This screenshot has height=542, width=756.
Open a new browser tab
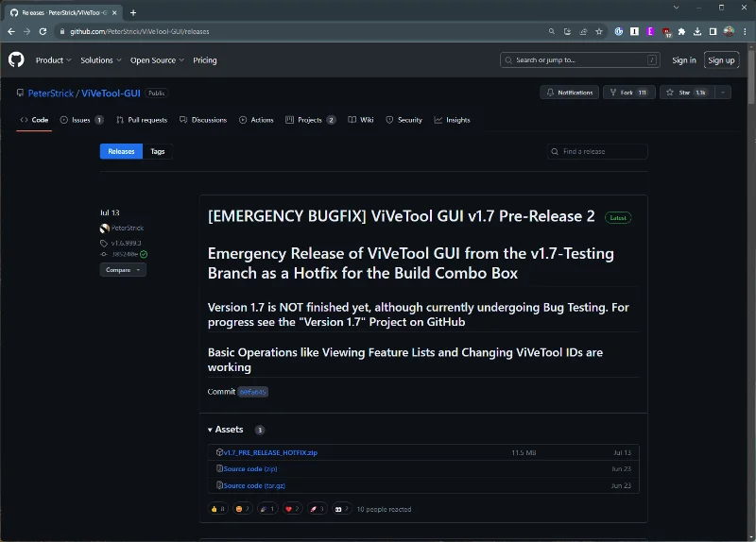[x=133, y=12]
